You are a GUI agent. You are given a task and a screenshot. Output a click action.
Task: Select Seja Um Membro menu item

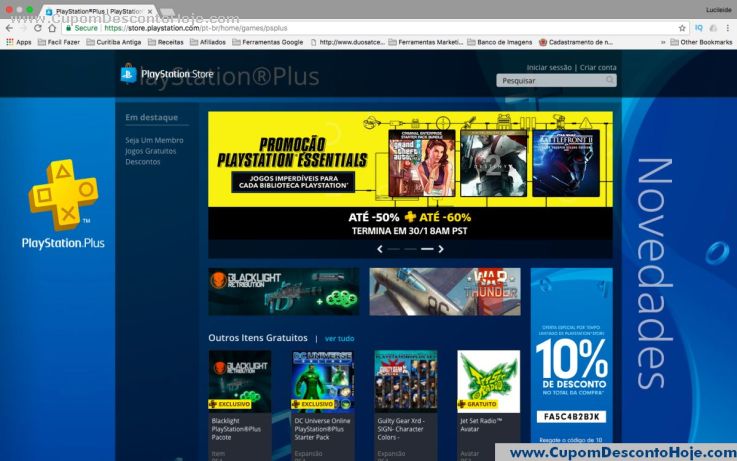154,140
